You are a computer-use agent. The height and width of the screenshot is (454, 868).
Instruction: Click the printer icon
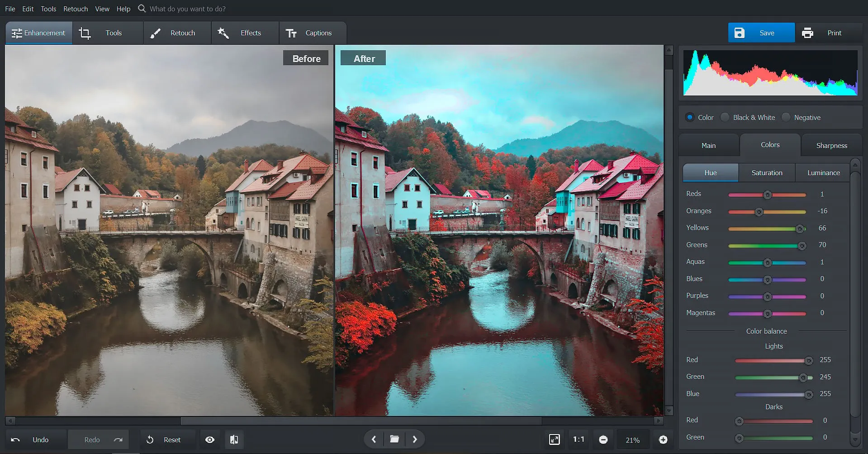tap(807, 33)
